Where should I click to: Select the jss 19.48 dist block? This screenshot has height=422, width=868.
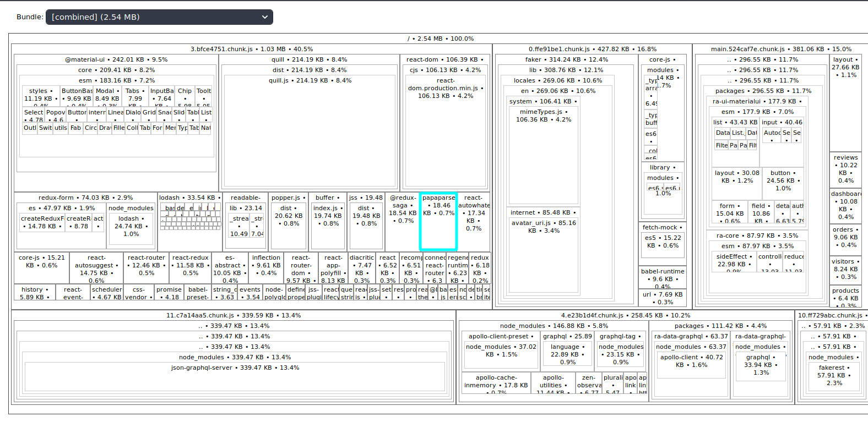click(x=366, y=226)
